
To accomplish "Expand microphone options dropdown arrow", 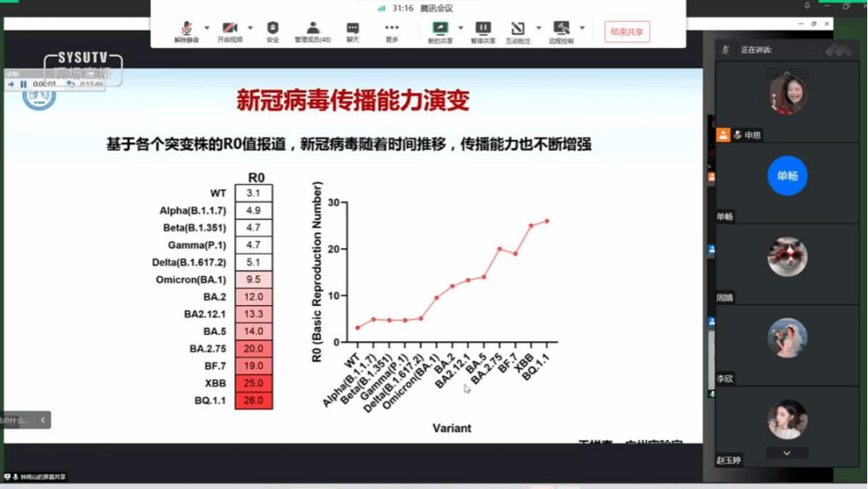I will 207,28.
